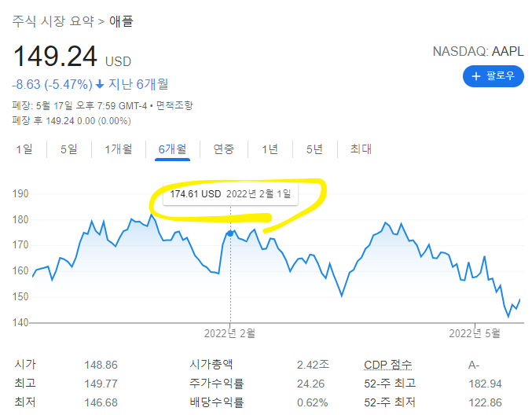The width and height of the screenshot is (532, 415).
Task: Click the CDP 점수 label
Action: (x=388, y=365)
